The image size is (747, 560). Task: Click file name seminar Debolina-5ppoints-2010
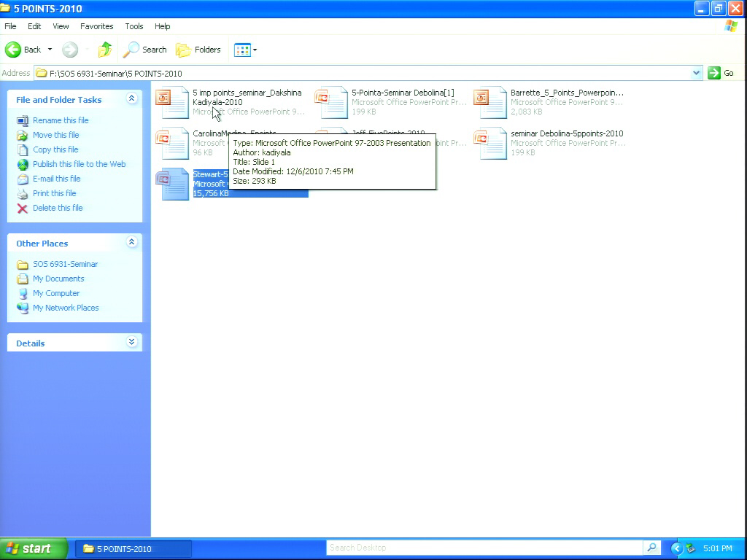[x=567, y=134]
